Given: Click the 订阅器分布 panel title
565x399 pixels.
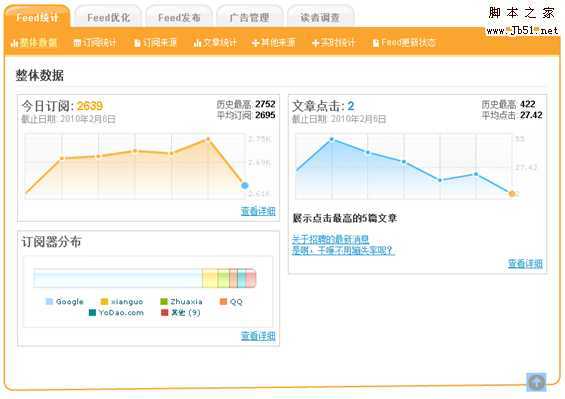Looking at the screenshot, I should (52, 241).
